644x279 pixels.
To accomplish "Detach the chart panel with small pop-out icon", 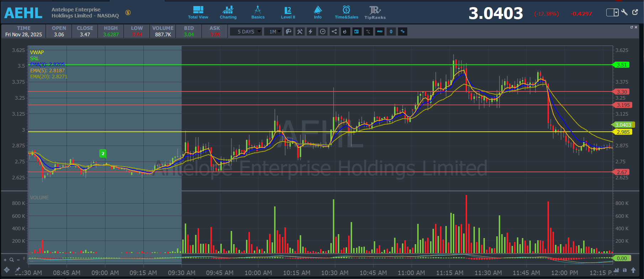I will 632,27.
